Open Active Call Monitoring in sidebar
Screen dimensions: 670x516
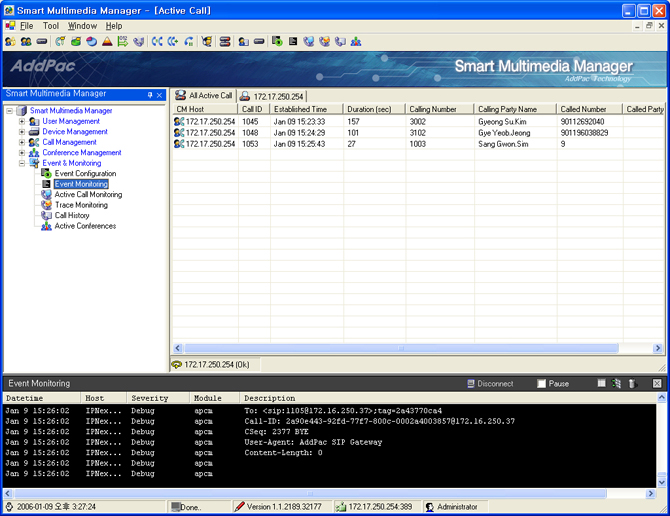(87, 195)
